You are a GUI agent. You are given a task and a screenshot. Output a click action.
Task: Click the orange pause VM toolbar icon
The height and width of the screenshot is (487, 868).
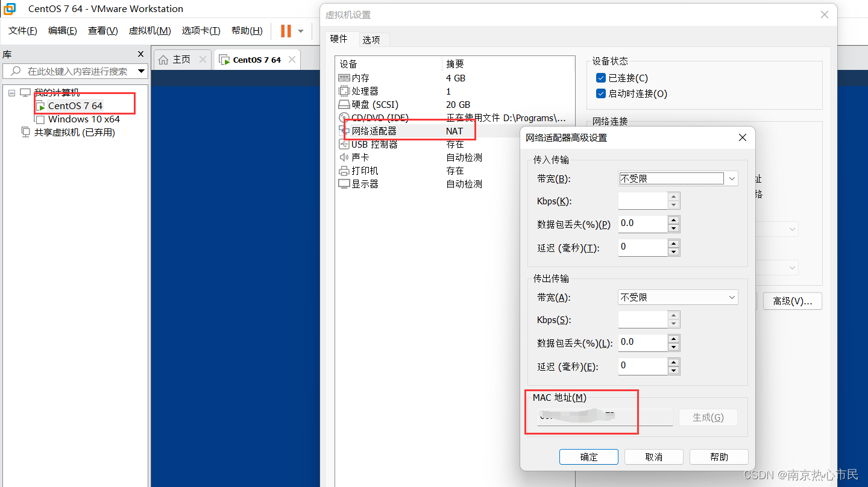coord(286,31)
